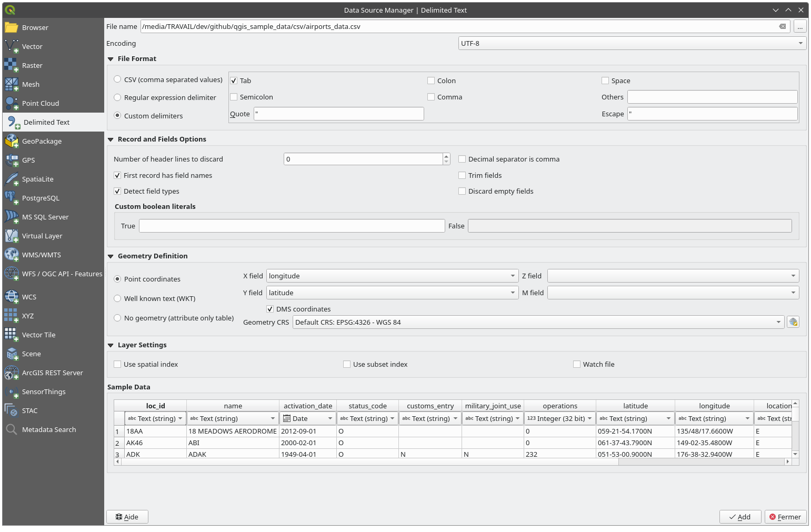Click the Custom boolean True input field
This screenshot has height=532, width=811.
[x=292, y=226]
